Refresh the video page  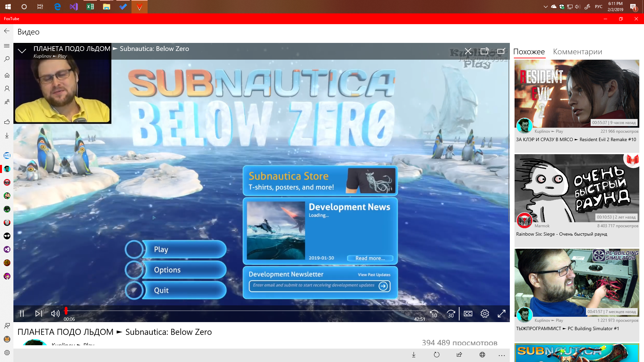(436, 355)
